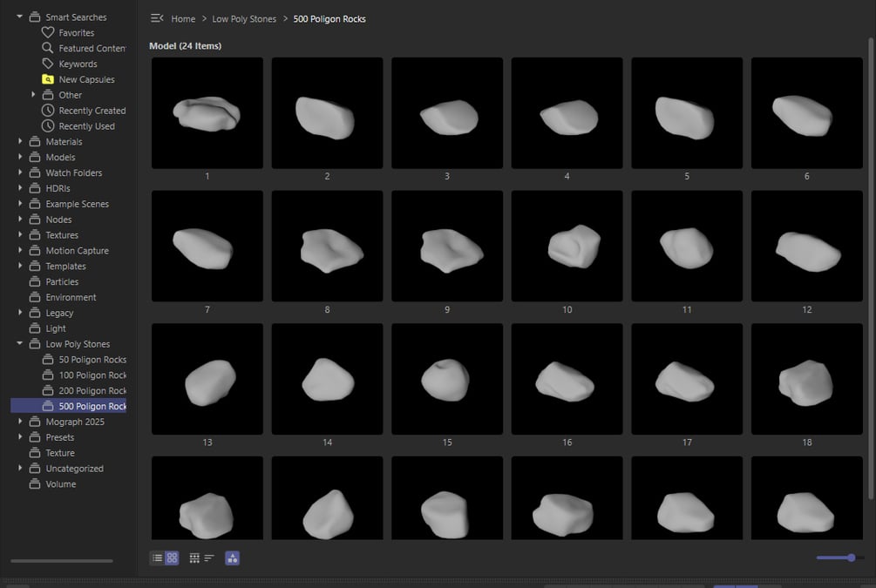Select rock thumbnail 1

pyautogui.click(x=207, y=112)
